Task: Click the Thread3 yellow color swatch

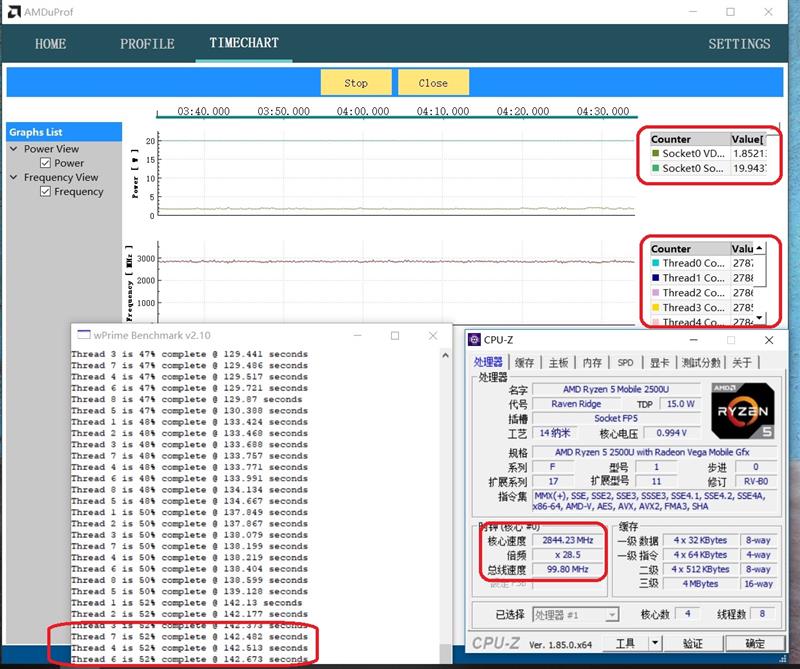Action: click(x=656, y=307)
